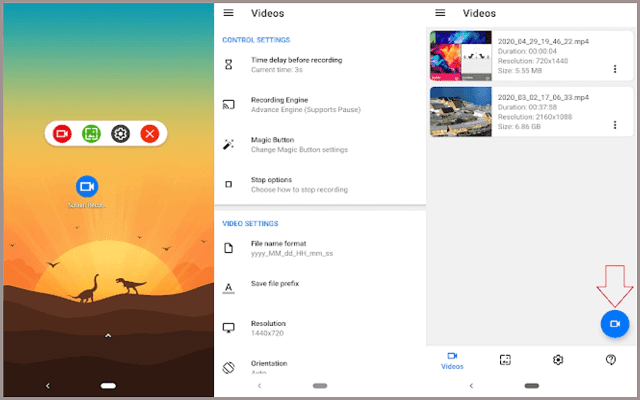Tap the green screenshot button in floating bar
The width and height of the screenshot is (640, 400).
[x=91, y=134]
